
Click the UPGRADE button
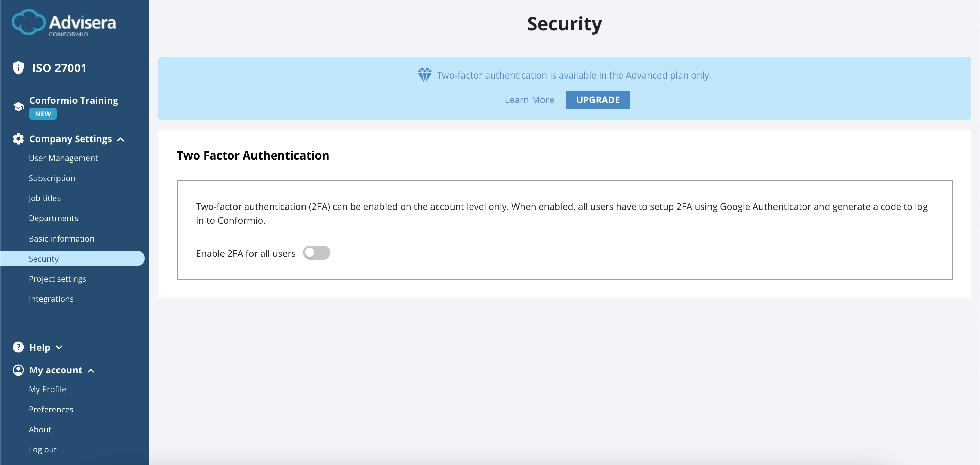[x=597, y=100]
